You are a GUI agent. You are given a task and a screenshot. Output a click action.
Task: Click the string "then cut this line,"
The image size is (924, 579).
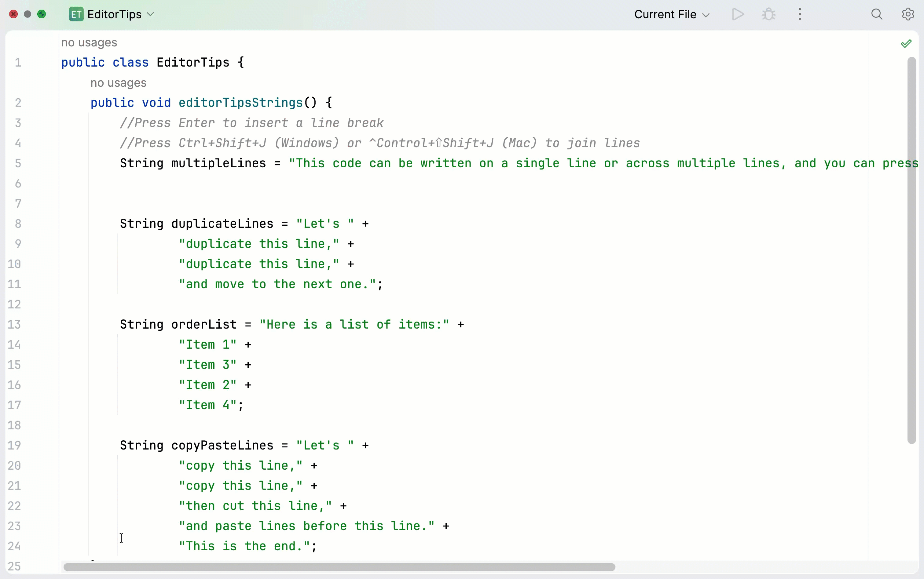pyautogui.click(x=255, y=506)
